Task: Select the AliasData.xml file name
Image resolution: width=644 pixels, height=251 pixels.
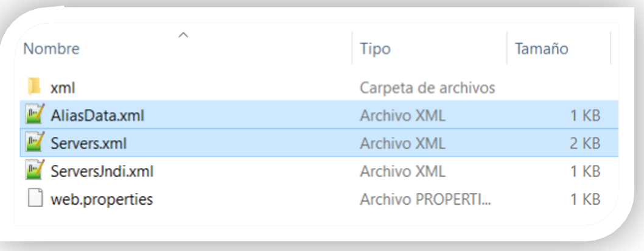Action: point(97,115)
